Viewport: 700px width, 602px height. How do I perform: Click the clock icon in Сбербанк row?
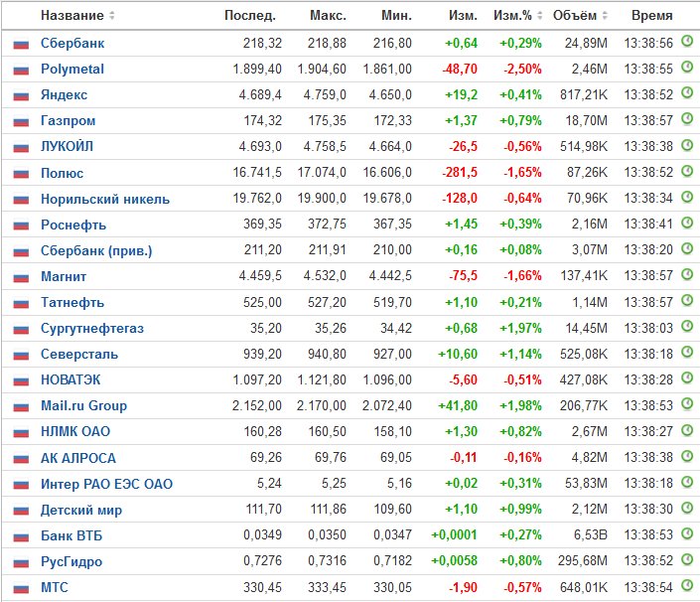687,42
